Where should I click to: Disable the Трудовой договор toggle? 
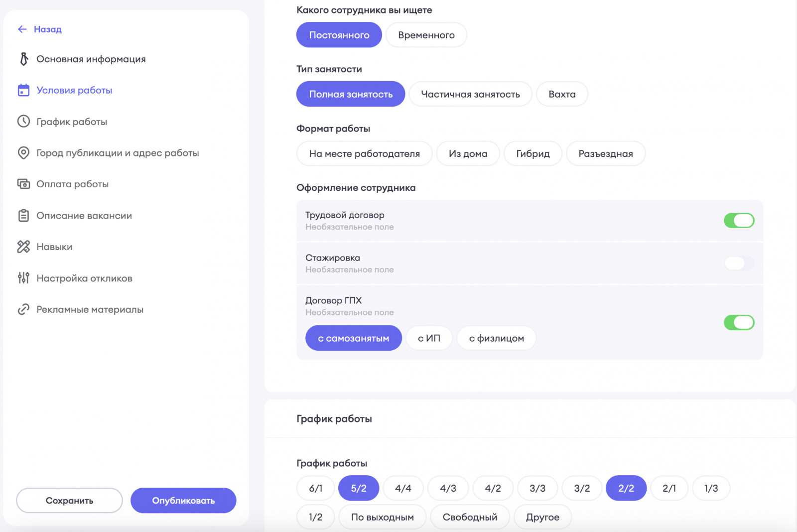point(739,221)
